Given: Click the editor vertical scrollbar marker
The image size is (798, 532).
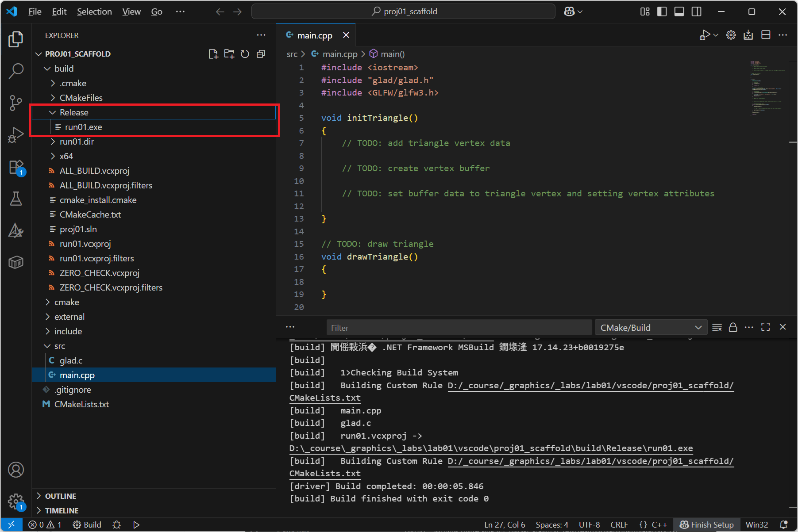Looking at the screenshot, I should [793, 142].
